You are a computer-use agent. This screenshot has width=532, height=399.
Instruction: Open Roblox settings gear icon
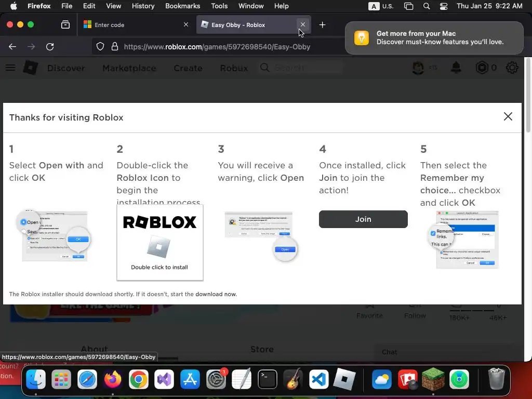point(512,68)
